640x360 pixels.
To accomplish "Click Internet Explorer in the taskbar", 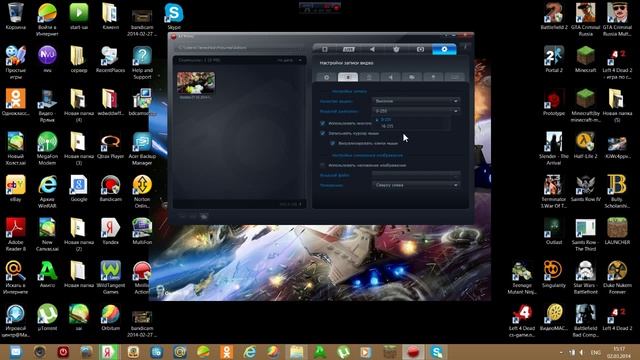I will [x=250, y=352].
